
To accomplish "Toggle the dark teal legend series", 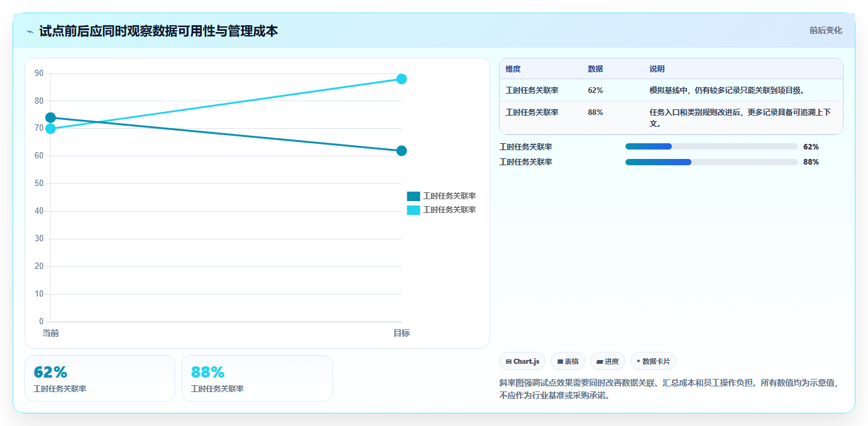I will (x=441, y=196).
